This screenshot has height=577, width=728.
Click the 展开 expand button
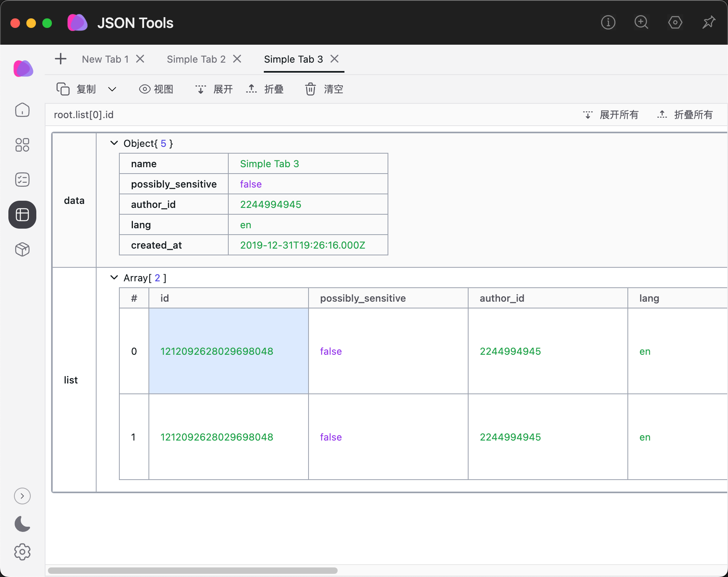tap(214, 89)
